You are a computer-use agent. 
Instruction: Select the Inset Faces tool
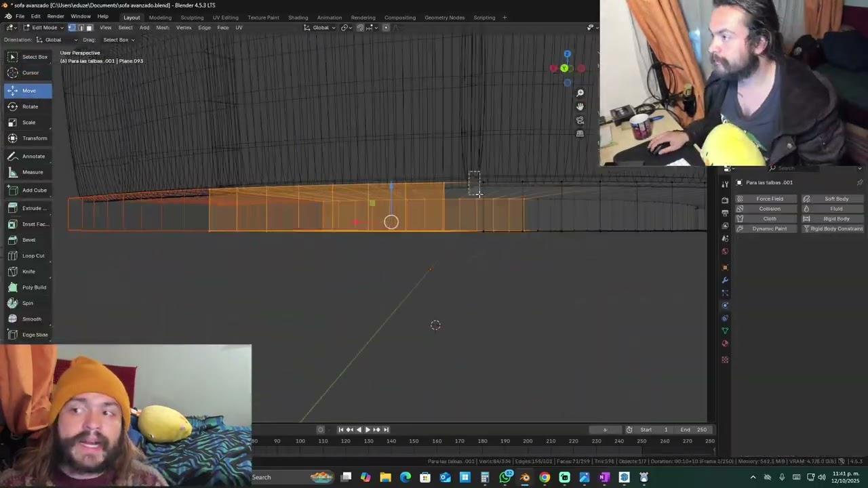[x=28, y=224]
